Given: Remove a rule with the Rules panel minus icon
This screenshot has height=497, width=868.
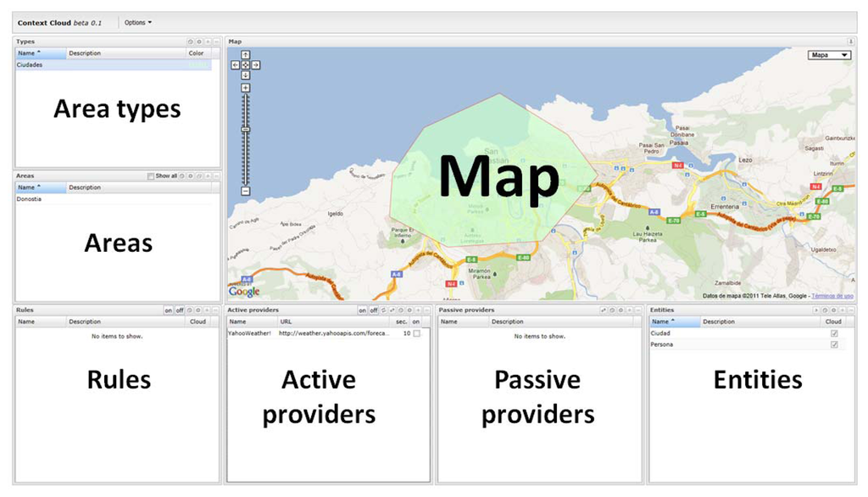Looking at the screenshot, I should [x=215, y=310].
